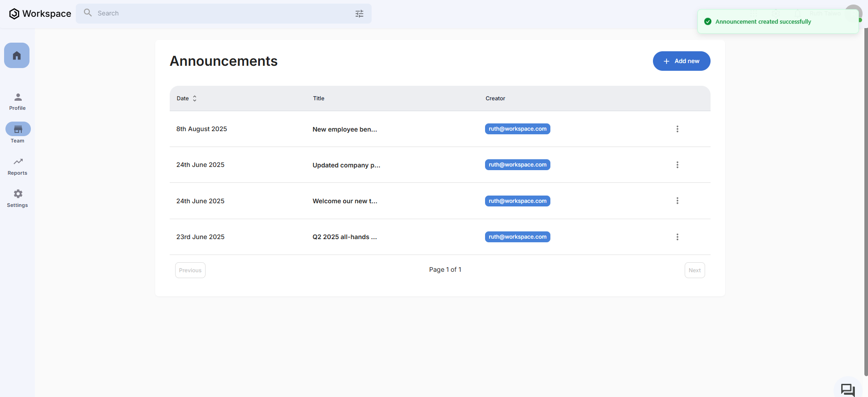The image size is (868, 397).
Task: Open the Reports section
Action: pyautogui.click(x=18, y=166)
